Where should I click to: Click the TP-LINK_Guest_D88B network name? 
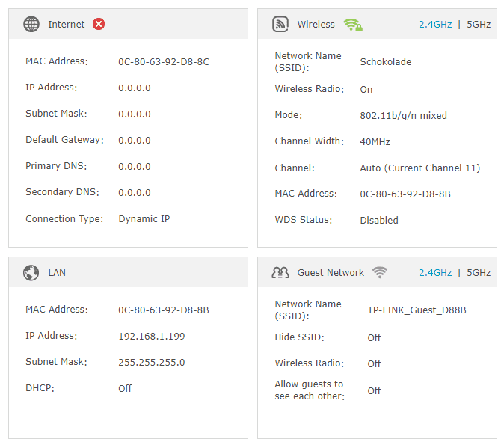click(417, 310)
